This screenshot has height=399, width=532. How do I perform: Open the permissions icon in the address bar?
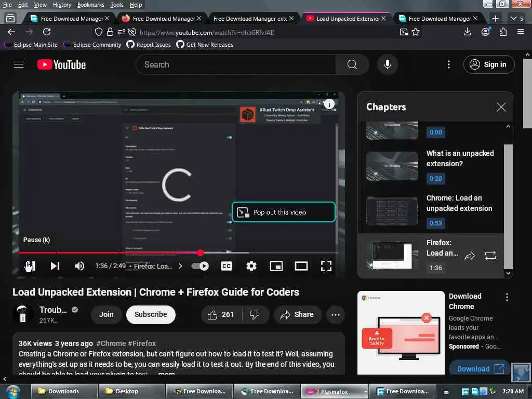(121, 32)
